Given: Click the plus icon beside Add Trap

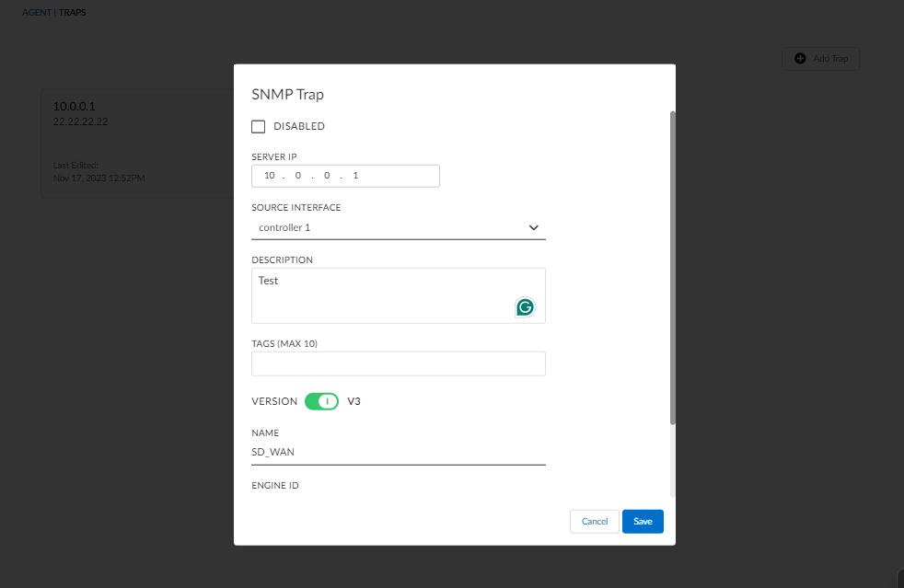Looking at the screenshot, I should pos(800,59).
